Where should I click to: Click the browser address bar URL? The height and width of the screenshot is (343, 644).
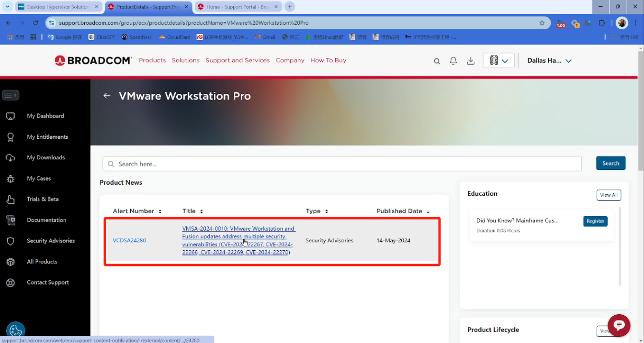point(184,22)
